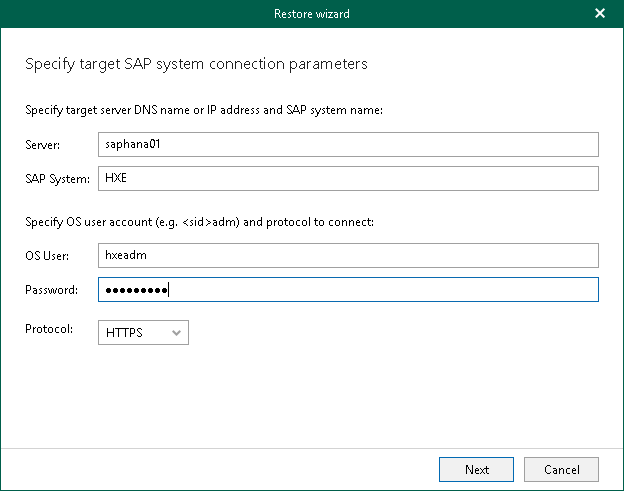Click the "SAP System:" label
This screenshot has width=624, height=491.
[x=57, y=179]
